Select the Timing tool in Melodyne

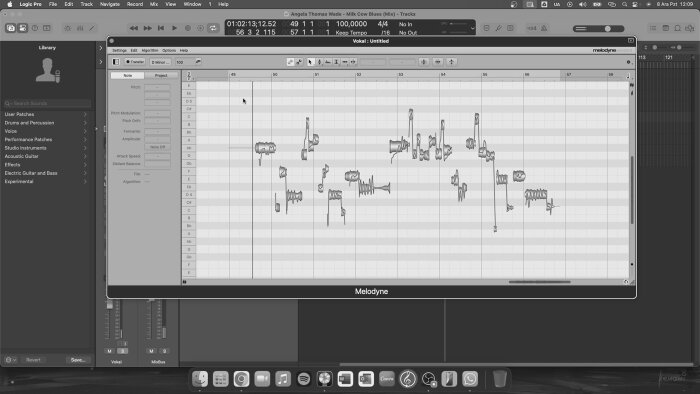click(345, 62)
